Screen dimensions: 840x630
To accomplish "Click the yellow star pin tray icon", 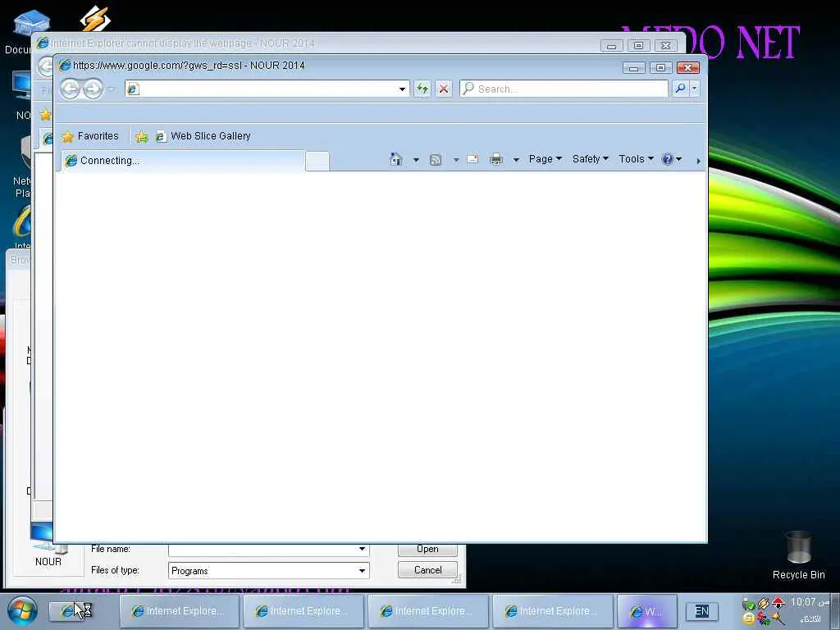I will pyautogui.click(x=779, y=619).
